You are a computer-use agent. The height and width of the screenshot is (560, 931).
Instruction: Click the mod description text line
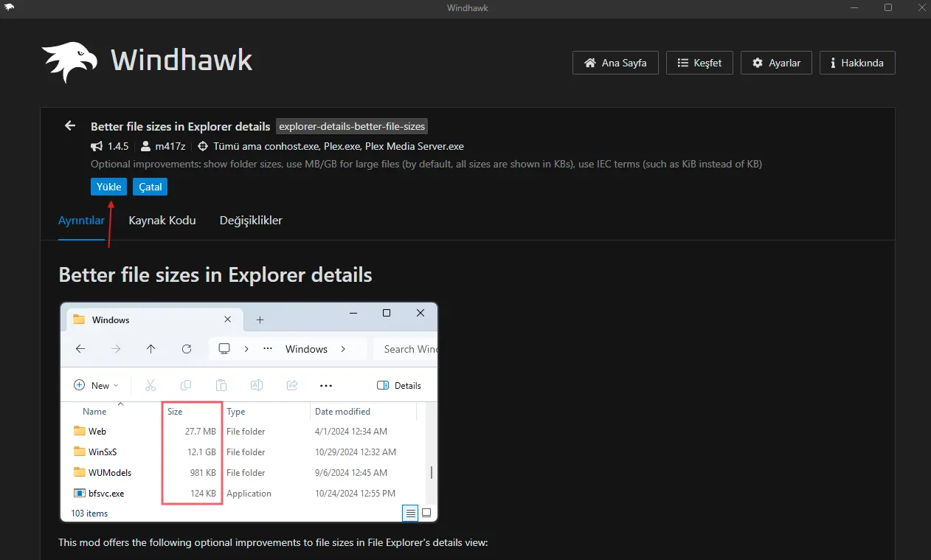(x=426, y=164)
